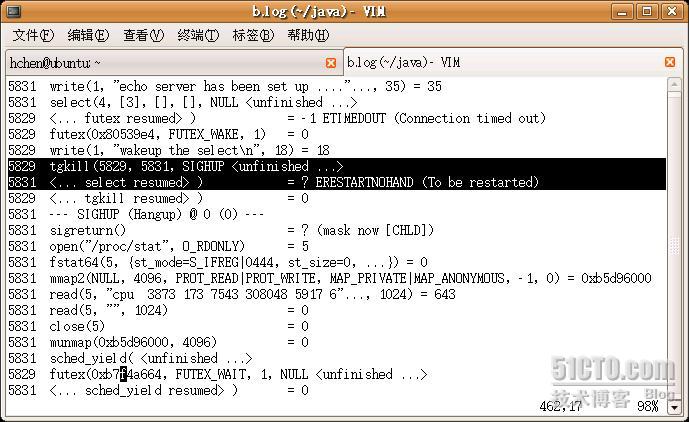Click the terminal window menu icon in title bar
689x422 pixels.
pyautogui.click(x=14, y=11)
